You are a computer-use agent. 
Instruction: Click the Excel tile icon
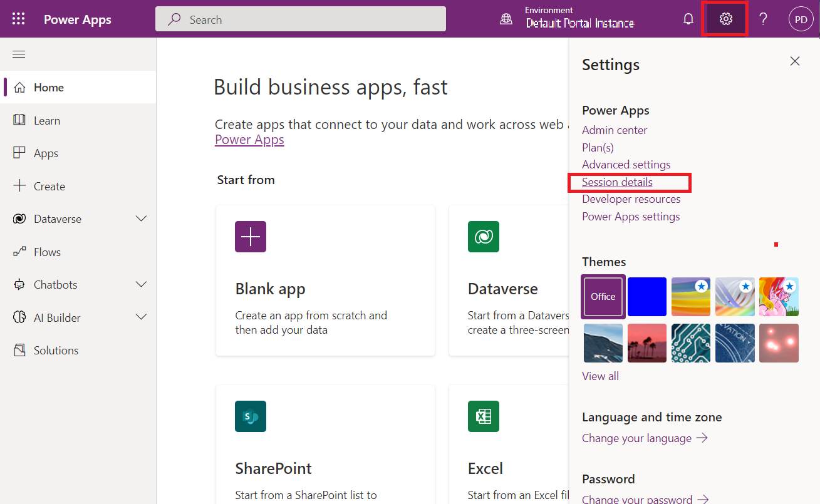point(484,416)
